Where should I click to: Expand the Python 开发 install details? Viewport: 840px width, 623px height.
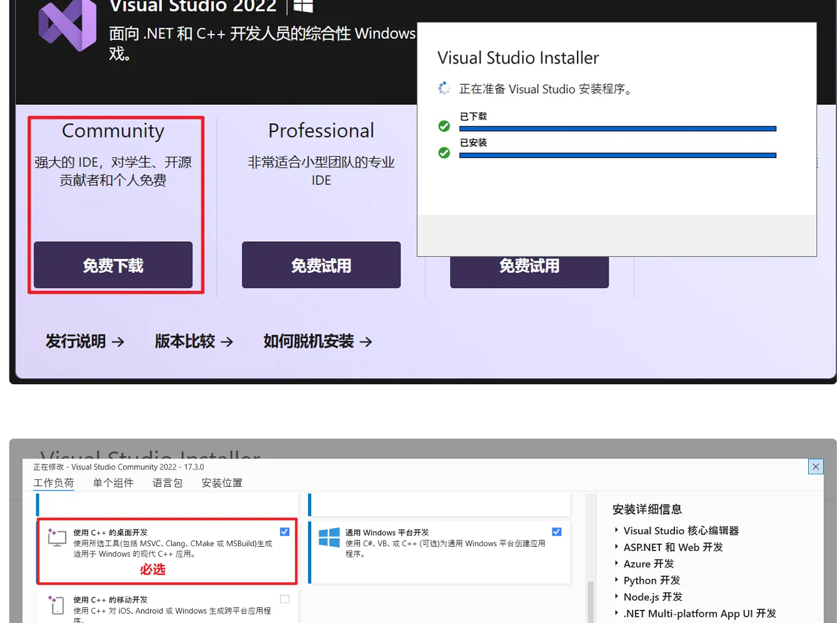tap(617, 580)
